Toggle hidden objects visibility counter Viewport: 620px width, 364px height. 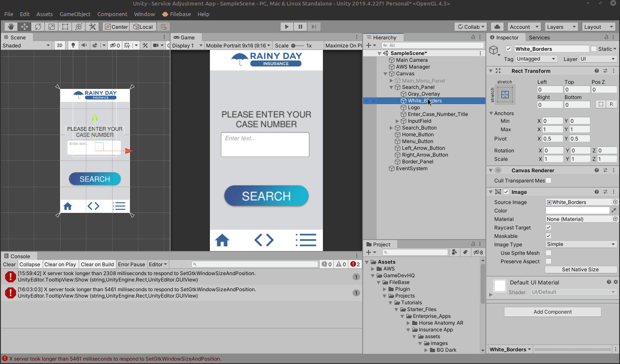[115, 45]
